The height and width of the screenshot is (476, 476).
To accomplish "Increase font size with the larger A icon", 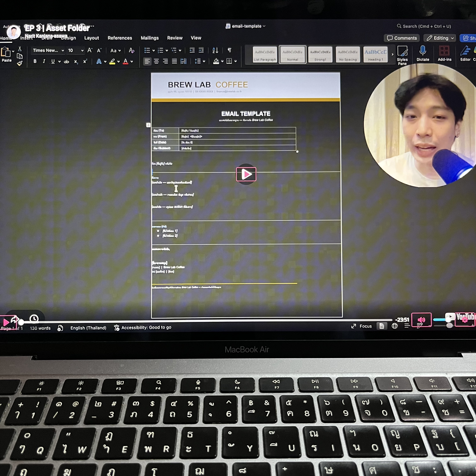I will [90, 51].
